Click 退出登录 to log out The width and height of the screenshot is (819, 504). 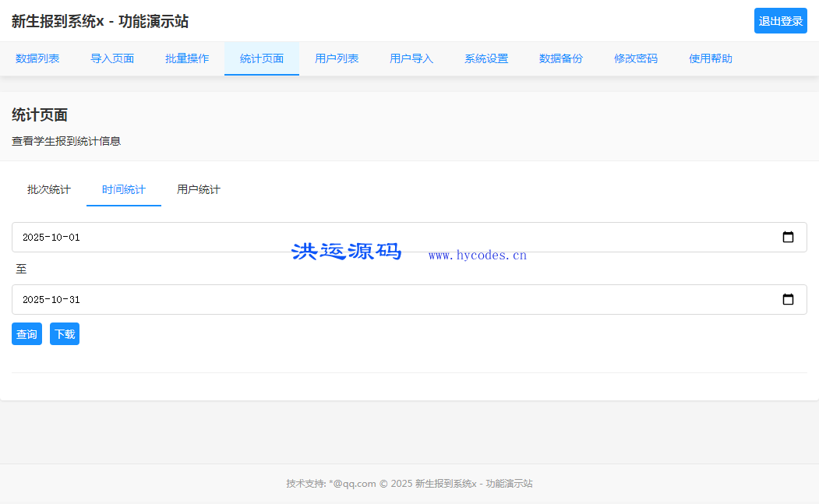780,21
